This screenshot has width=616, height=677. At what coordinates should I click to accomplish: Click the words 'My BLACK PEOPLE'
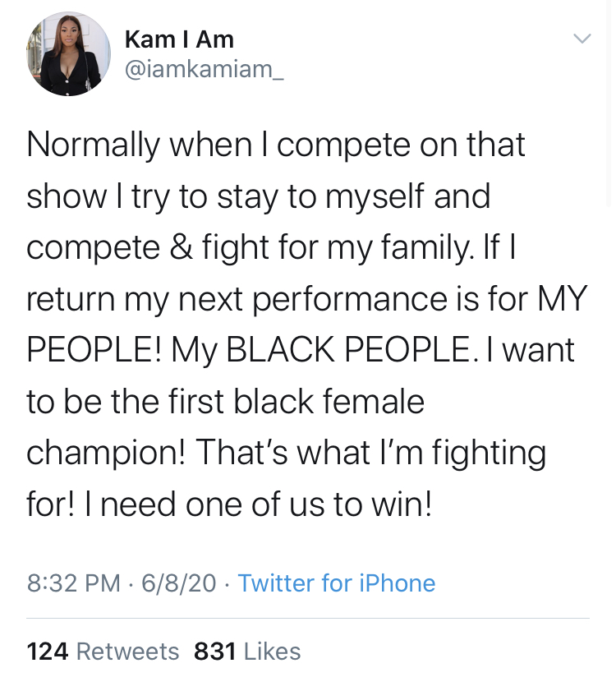320,349
